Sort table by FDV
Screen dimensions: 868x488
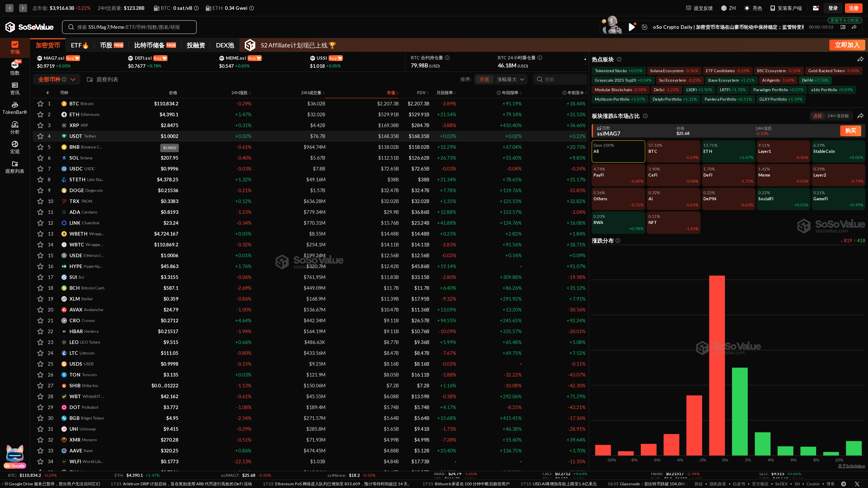[423, 93]
